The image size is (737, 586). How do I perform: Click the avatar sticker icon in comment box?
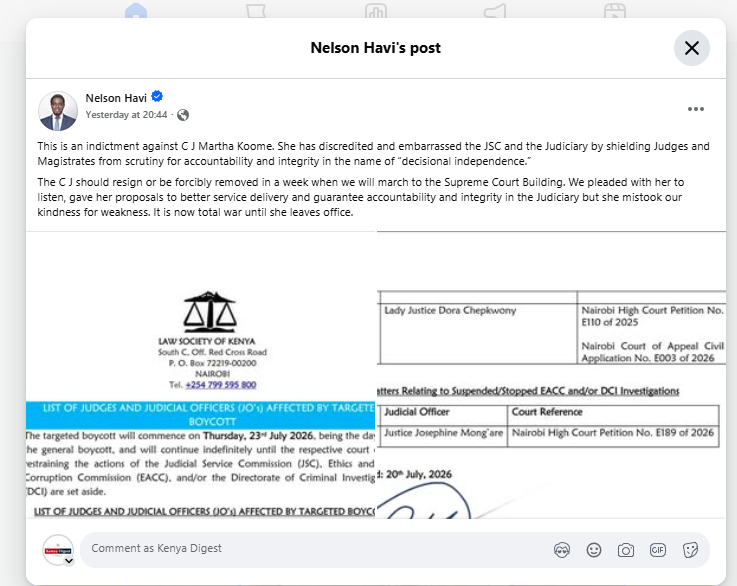click(x=562, y=550)
